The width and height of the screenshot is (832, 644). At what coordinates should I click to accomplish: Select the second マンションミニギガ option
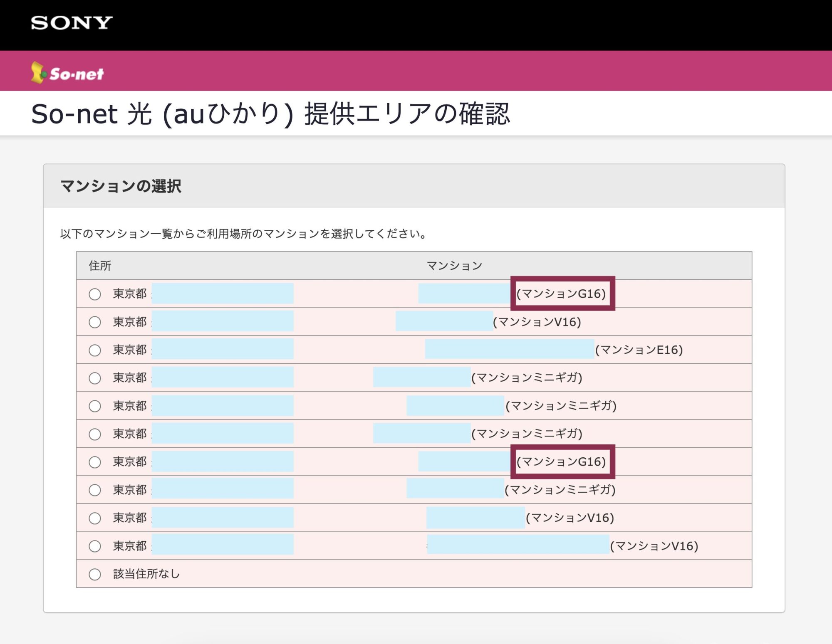click(x=95, y=405)
